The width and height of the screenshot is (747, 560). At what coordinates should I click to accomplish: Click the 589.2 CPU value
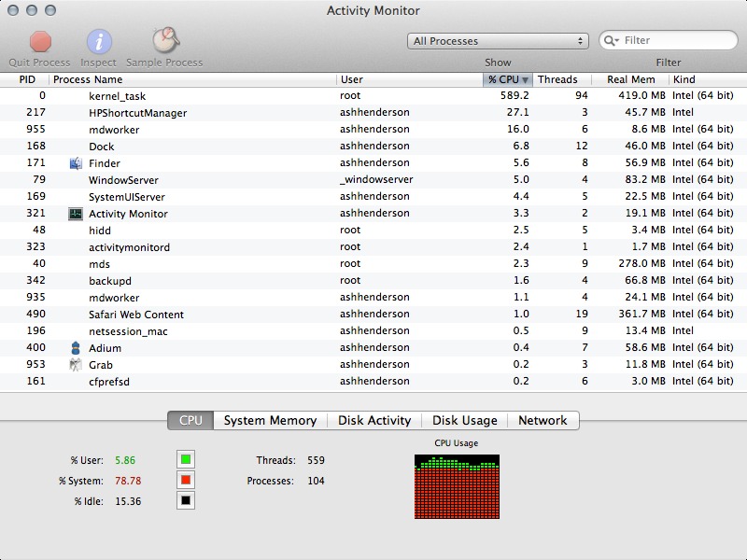coord(514,96)
